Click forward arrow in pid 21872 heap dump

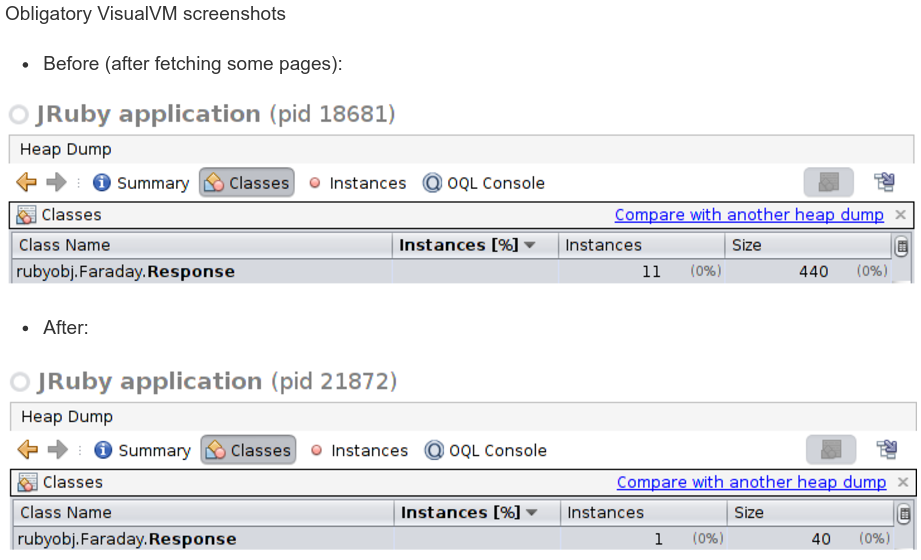(58, 450)
